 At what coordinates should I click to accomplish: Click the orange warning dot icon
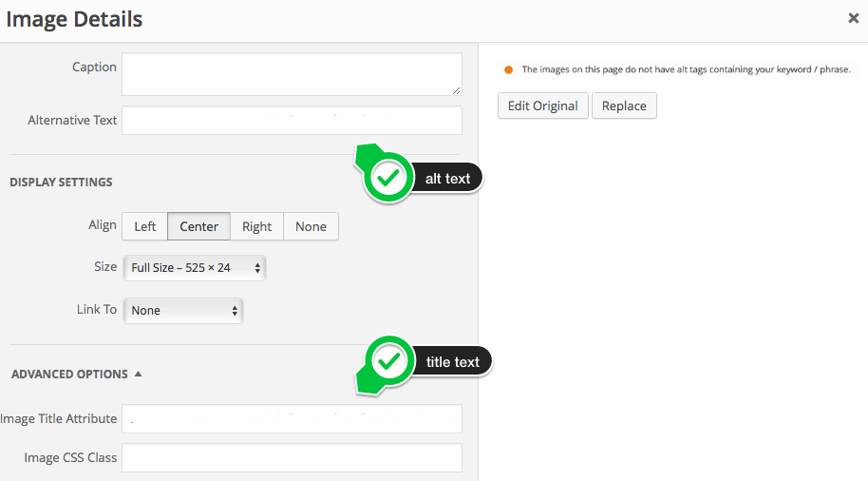pos(508,69)
